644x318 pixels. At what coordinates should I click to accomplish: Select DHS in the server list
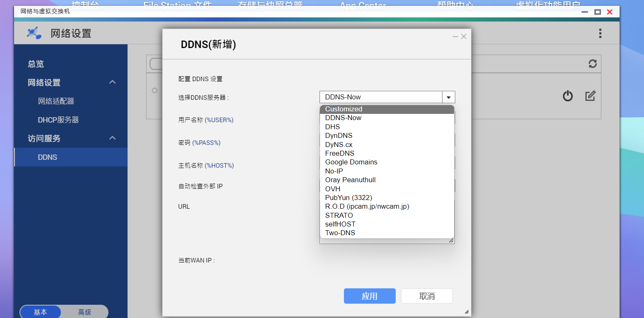(387, 127)
